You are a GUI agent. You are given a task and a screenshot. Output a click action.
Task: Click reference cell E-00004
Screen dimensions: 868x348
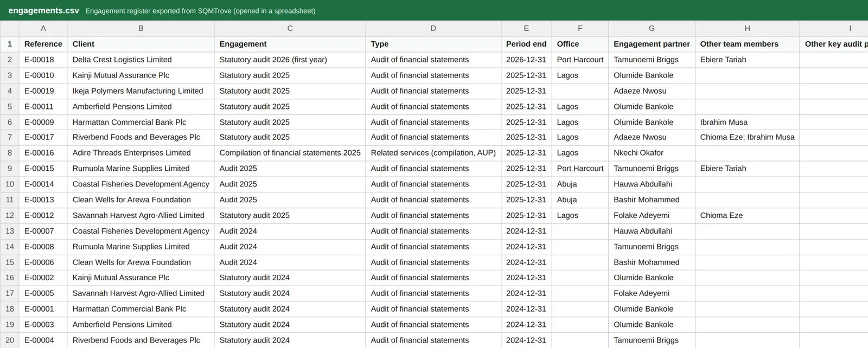tap(43, 340)
